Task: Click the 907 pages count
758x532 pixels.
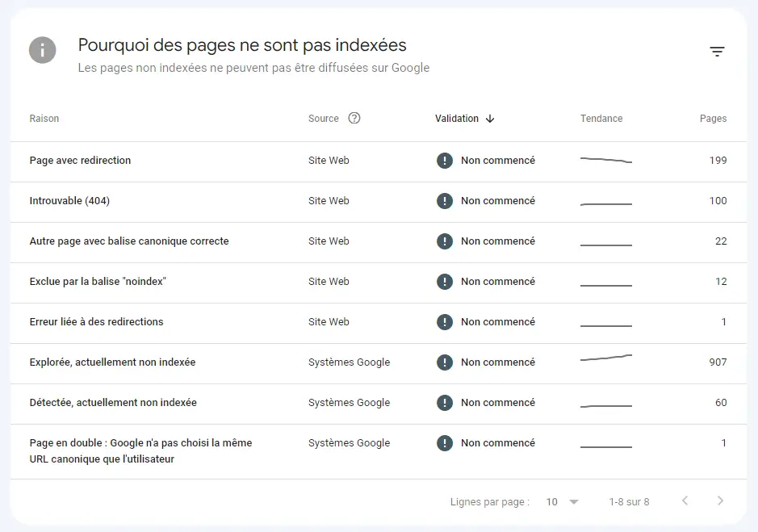Action: 718,362
